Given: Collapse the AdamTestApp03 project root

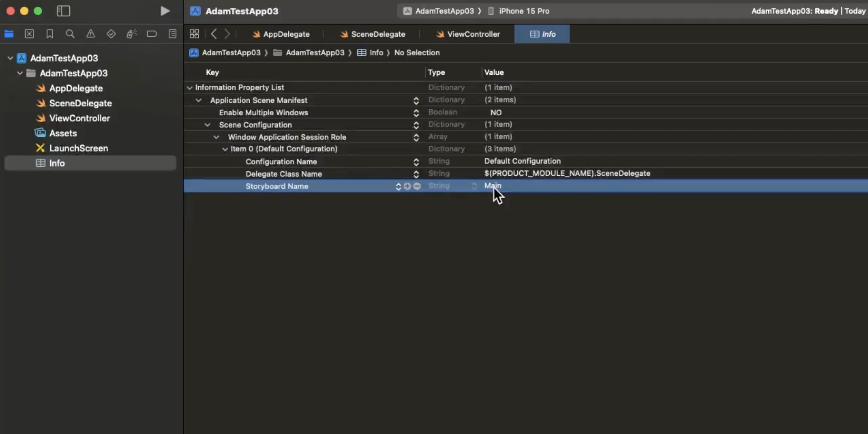Looking at the screenshot, I should click(10, 58).
